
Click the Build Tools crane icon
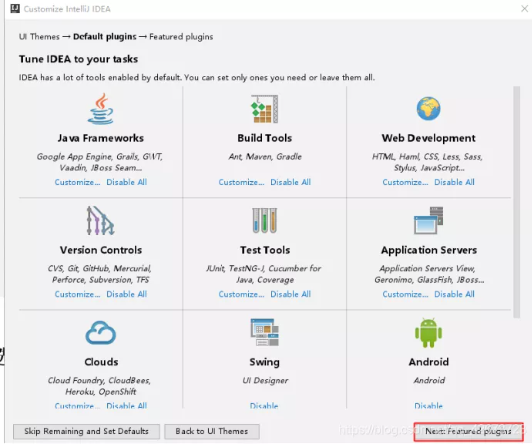tap(265, 109)
